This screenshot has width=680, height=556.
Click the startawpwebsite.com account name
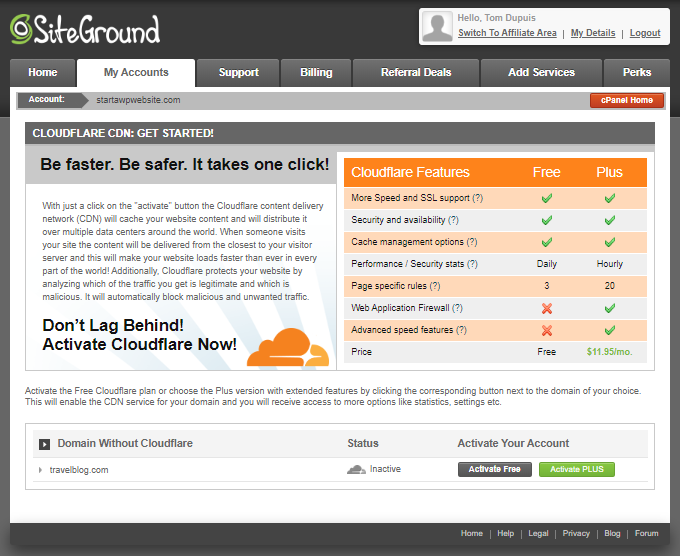(138, 100)
